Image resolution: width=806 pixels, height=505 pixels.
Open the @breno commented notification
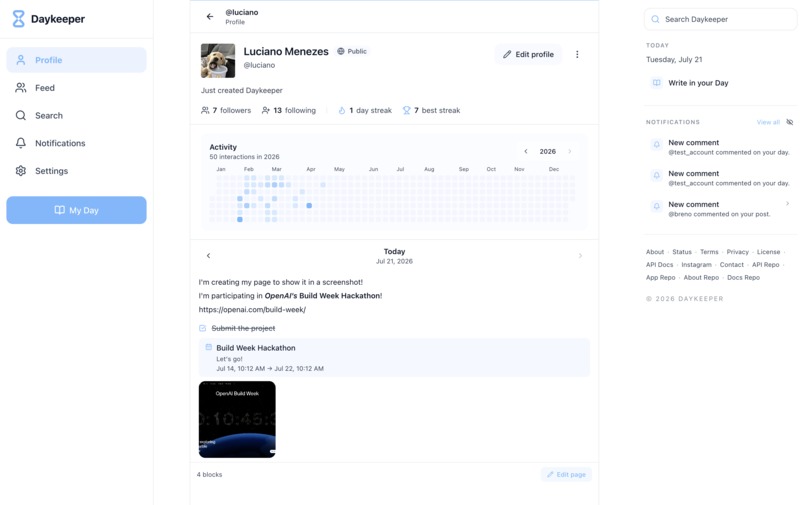[720, 209]
